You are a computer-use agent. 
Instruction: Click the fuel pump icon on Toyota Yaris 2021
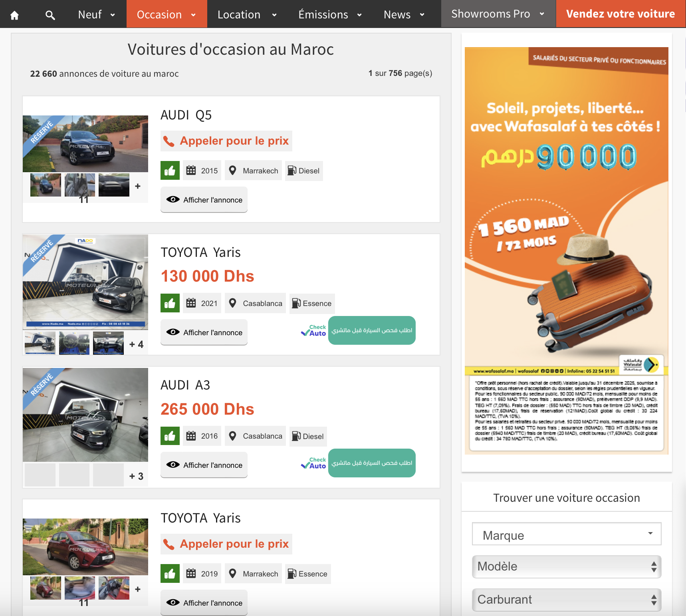tap(296, 303)
